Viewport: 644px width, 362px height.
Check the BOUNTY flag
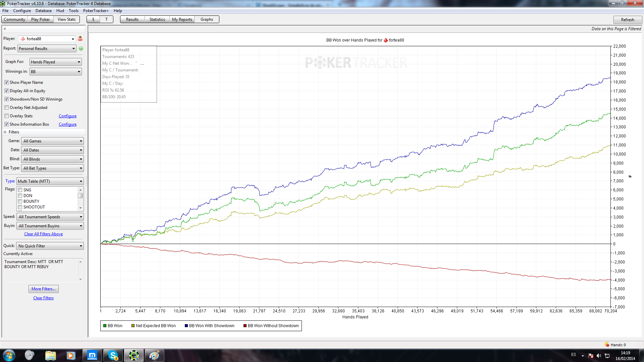[x=20, y=201]
